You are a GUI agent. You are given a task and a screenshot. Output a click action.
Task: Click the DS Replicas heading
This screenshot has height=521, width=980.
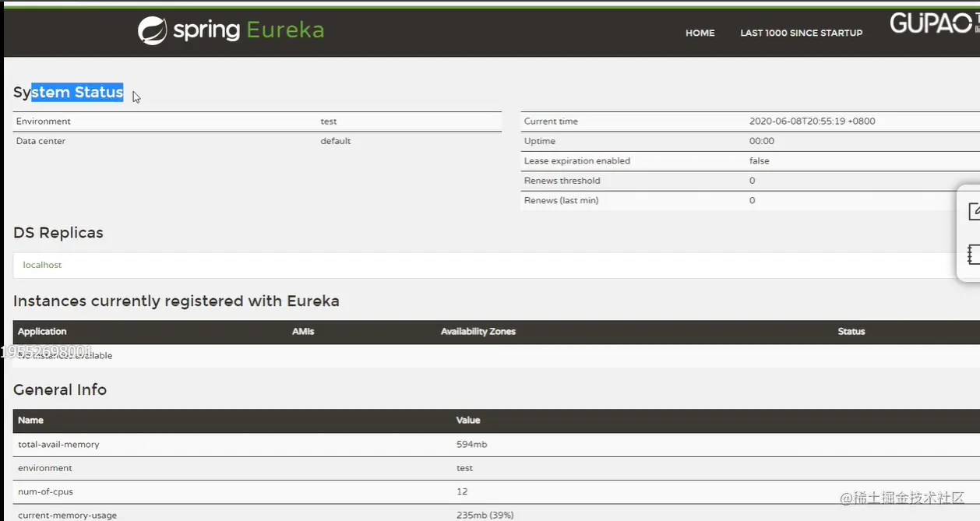point(58,233)
